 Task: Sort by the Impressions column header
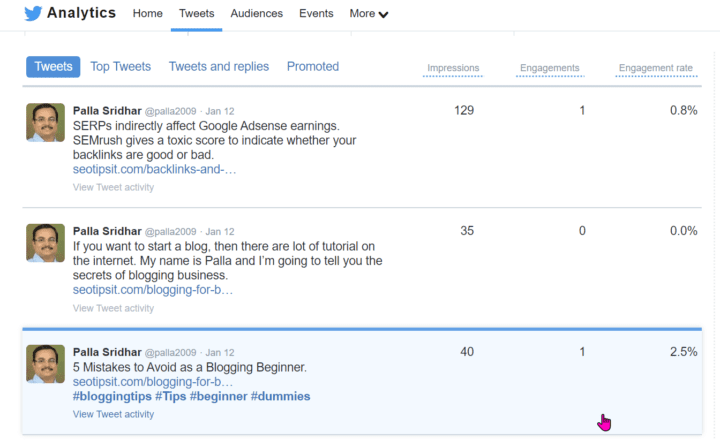[453, 69]
